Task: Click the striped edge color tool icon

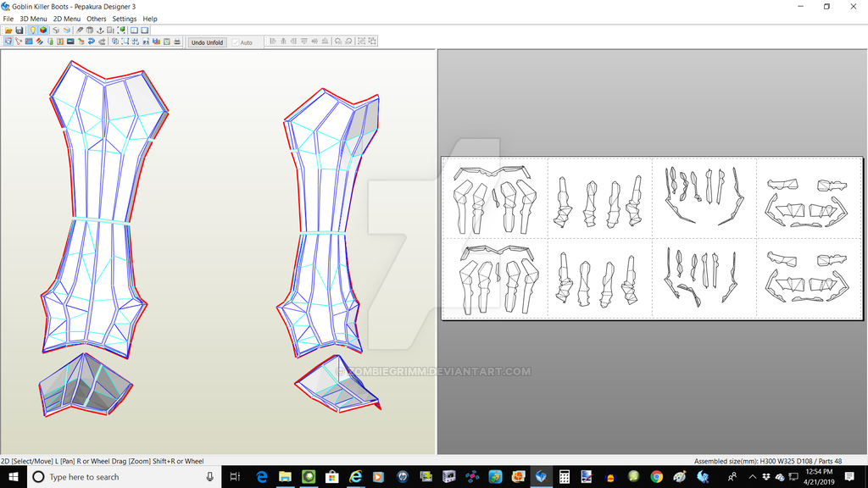Action: pos(39,42)
